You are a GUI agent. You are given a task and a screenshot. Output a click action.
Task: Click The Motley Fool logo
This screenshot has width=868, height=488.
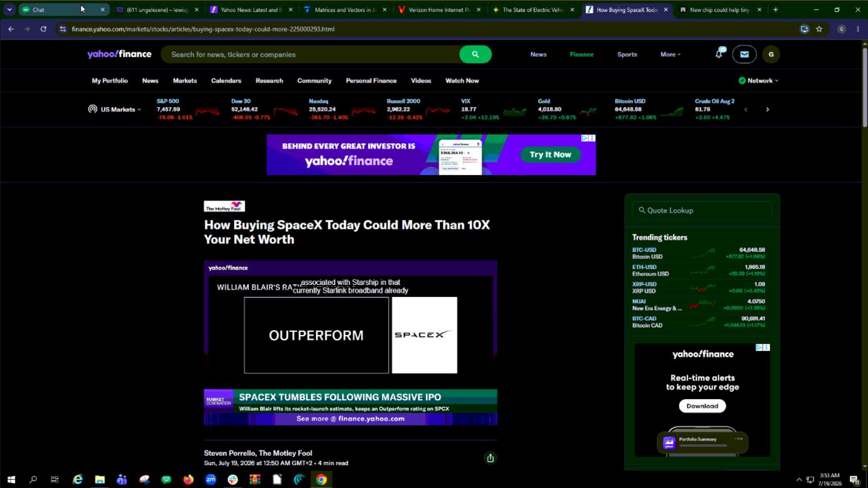tap(224, 206)
